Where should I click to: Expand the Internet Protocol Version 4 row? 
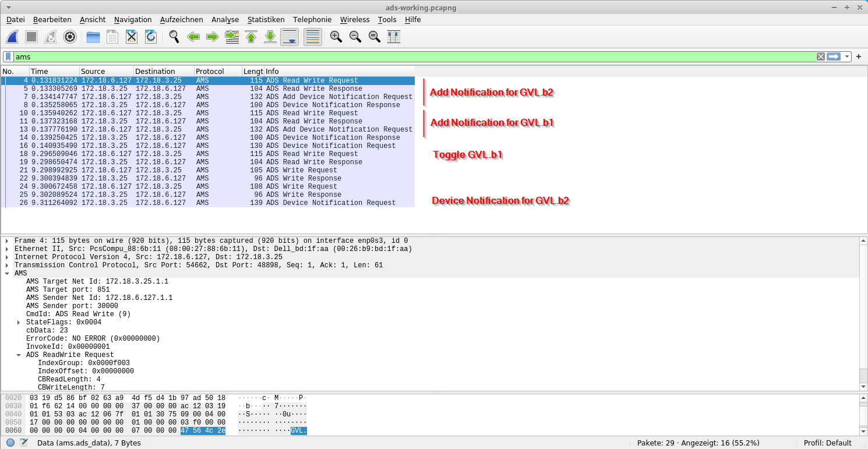click(7, 257)
